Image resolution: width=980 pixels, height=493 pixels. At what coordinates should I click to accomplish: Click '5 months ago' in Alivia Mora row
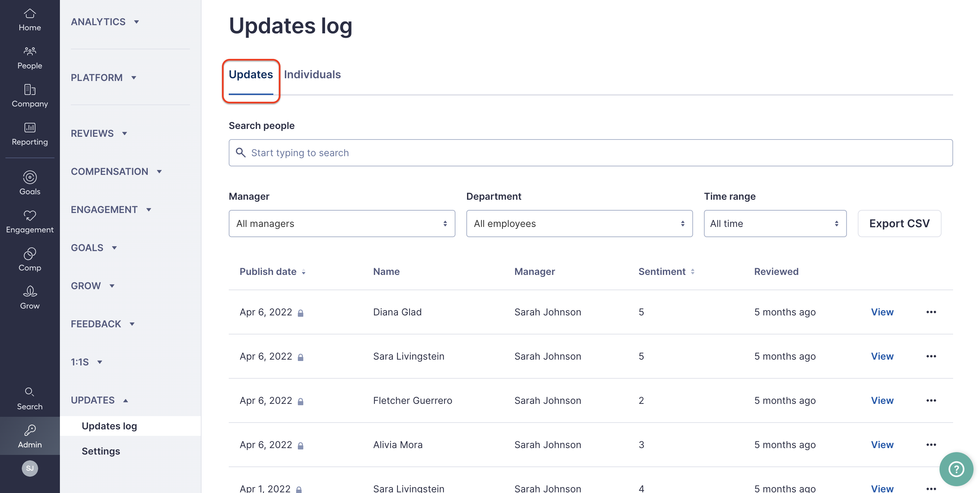tap(785, 445)
